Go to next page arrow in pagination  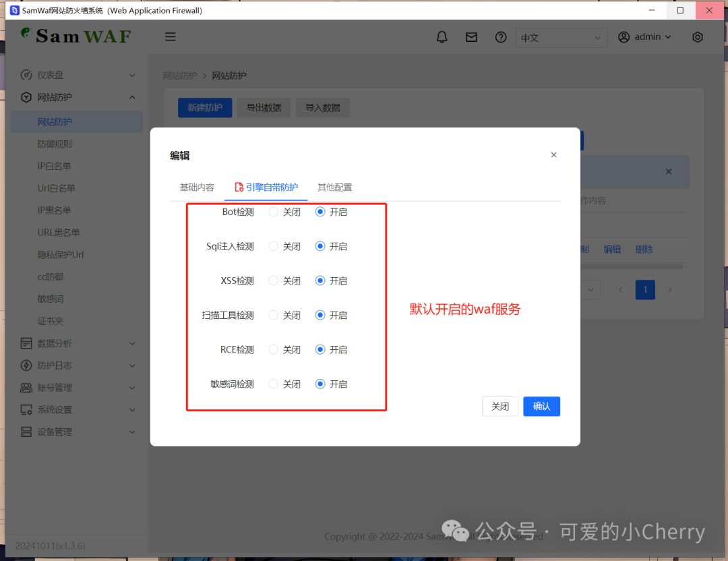669,290
